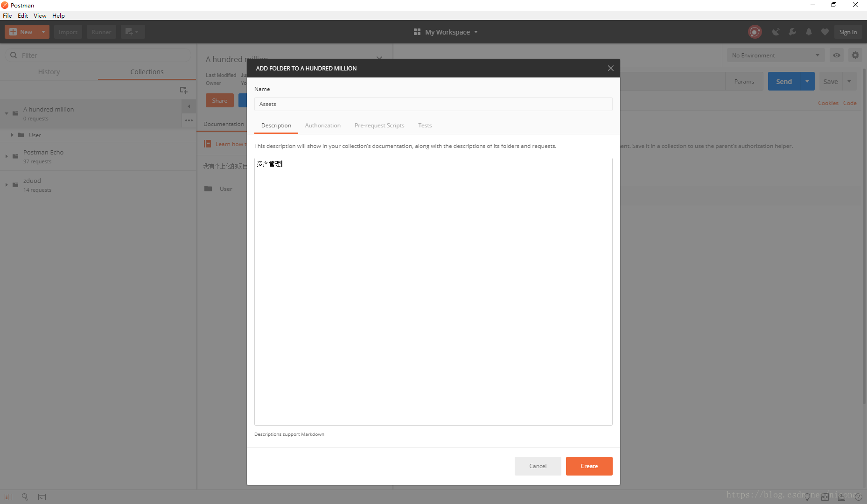Open the File menu
Viewport: 867px width, 504px height.
point(7,15)
